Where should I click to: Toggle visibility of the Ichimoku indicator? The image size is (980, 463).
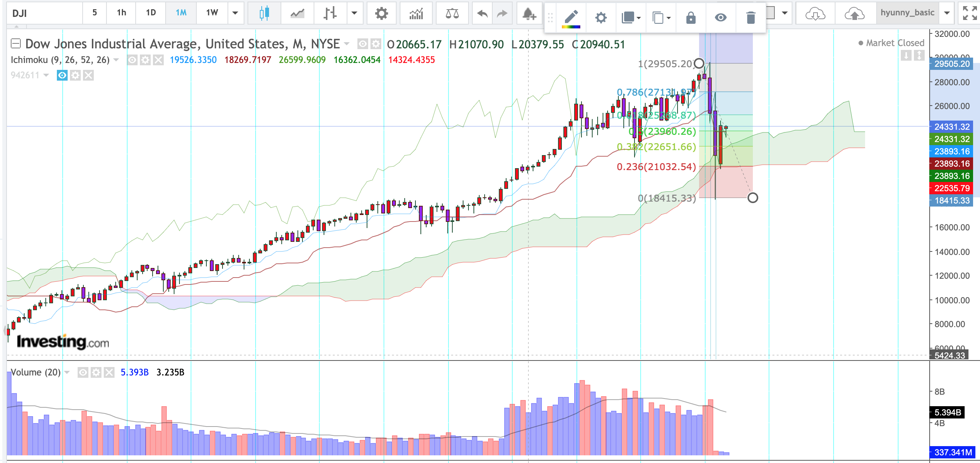132,60
